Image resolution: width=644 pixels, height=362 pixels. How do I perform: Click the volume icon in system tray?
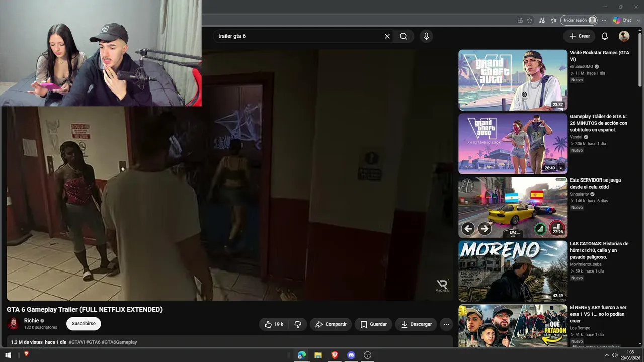615,355
